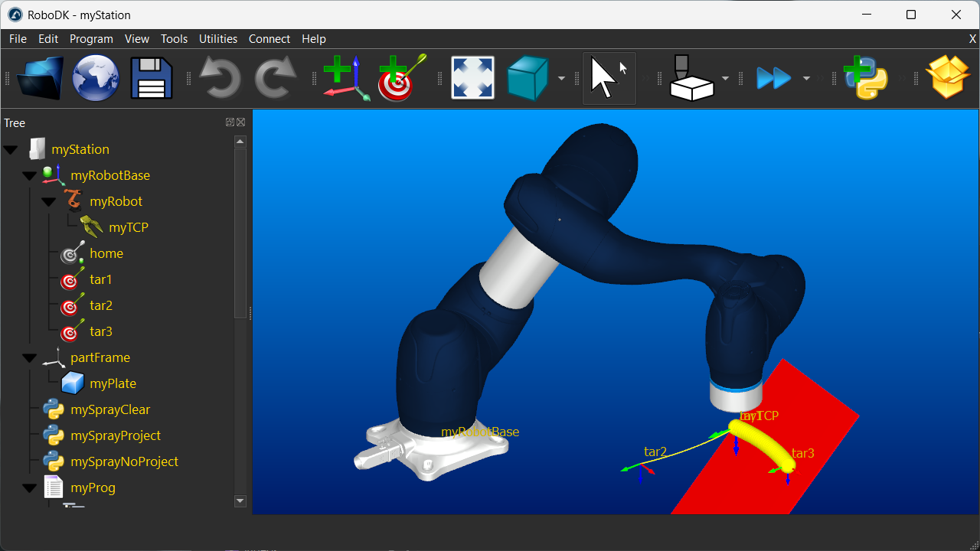Click the Redo arrow in toolbar
980x551 pixels.
coord(275,78)
